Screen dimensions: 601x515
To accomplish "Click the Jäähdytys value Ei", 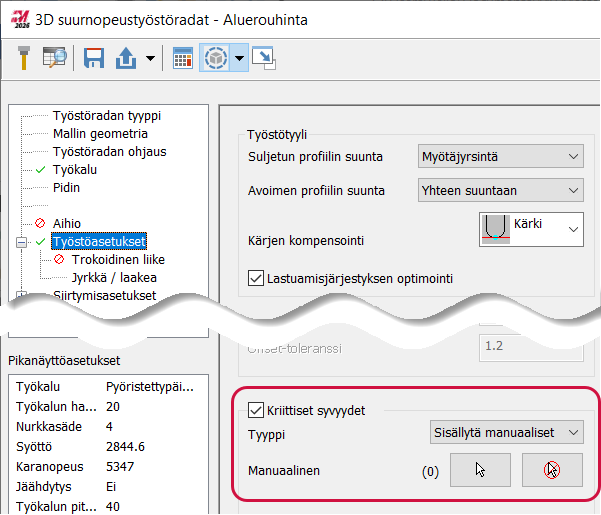I will (111, 486).
